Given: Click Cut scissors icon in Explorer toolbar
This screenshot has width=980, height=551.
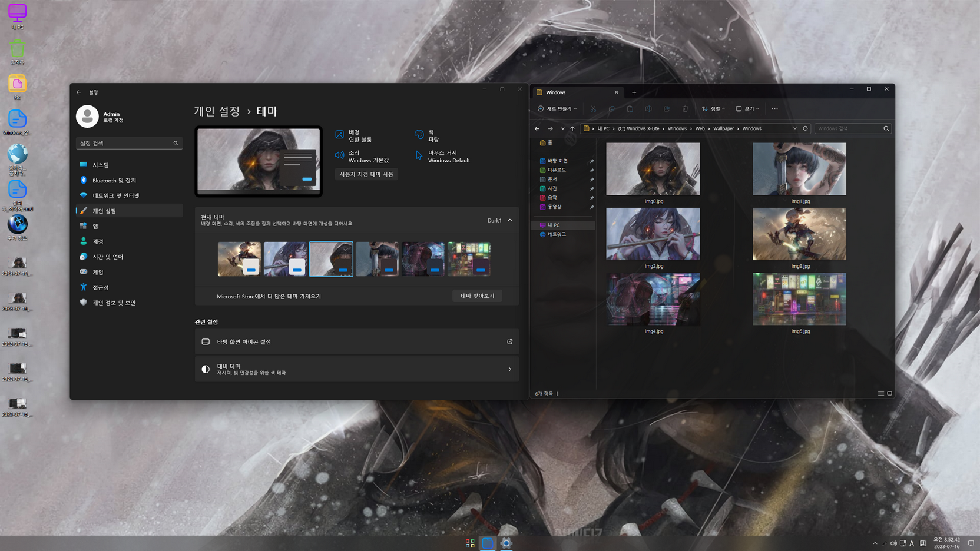Looking at the screenshot, I should (593, 109).
